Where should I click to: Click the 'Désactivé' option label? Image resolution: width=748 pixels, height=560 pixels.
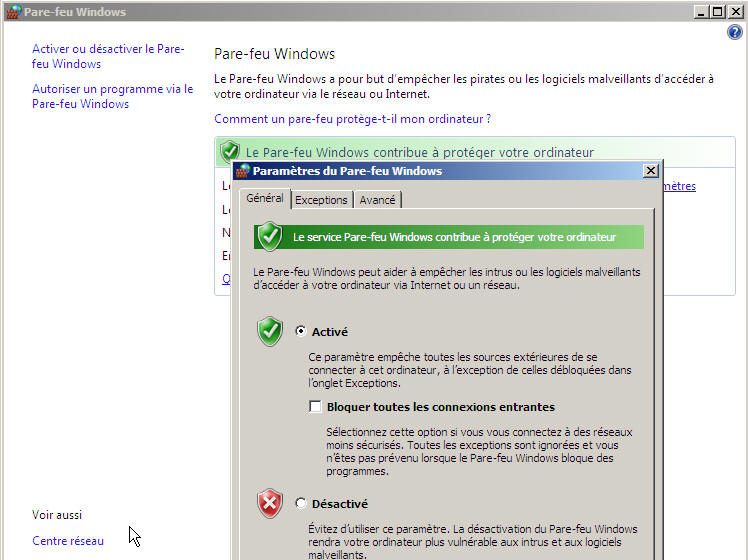[x=340, y=504]
